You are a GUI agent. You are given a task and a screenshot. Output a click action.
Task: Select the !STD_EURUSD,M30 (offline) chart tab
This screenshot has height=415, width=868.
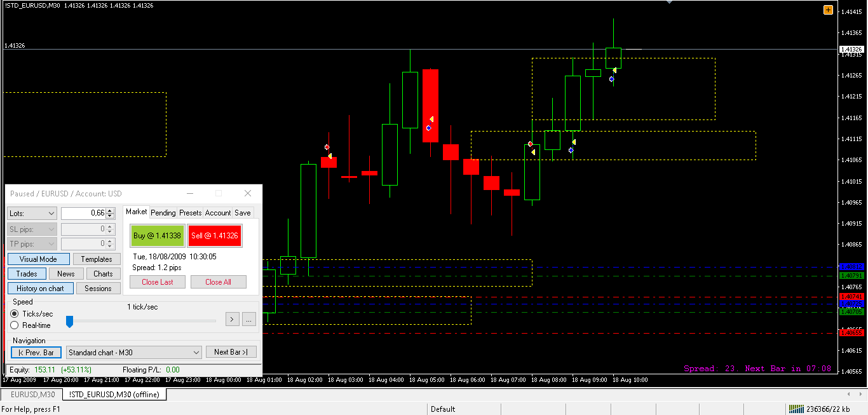pyautogui.click(x=115, y=395)
